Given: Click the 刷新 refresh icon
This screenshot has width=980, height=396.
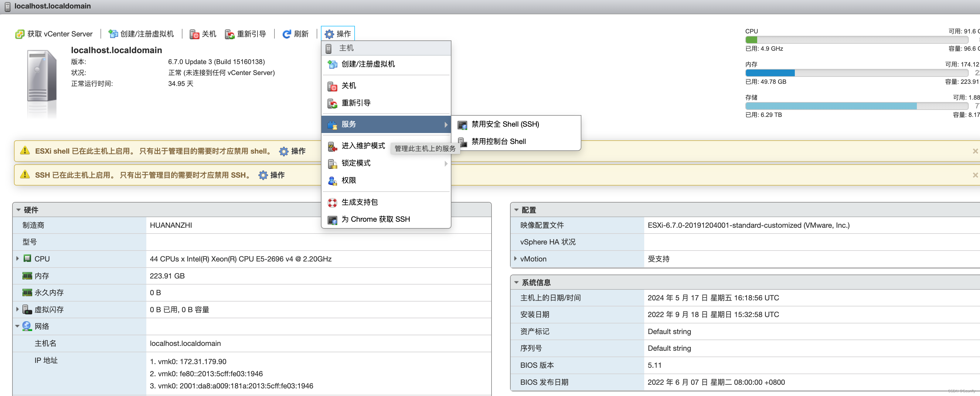Looking at the screenshot, I should click(x=287, y=34).
